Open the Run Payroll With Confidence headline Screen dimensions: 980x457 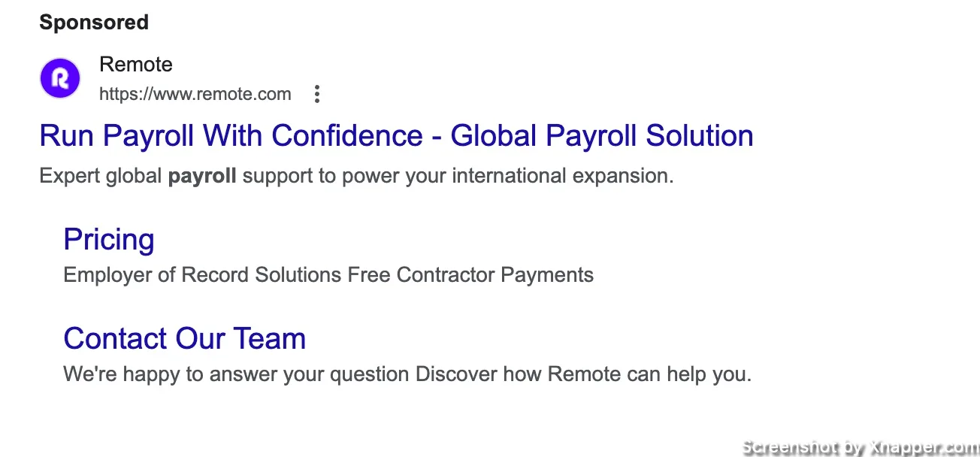396,136
